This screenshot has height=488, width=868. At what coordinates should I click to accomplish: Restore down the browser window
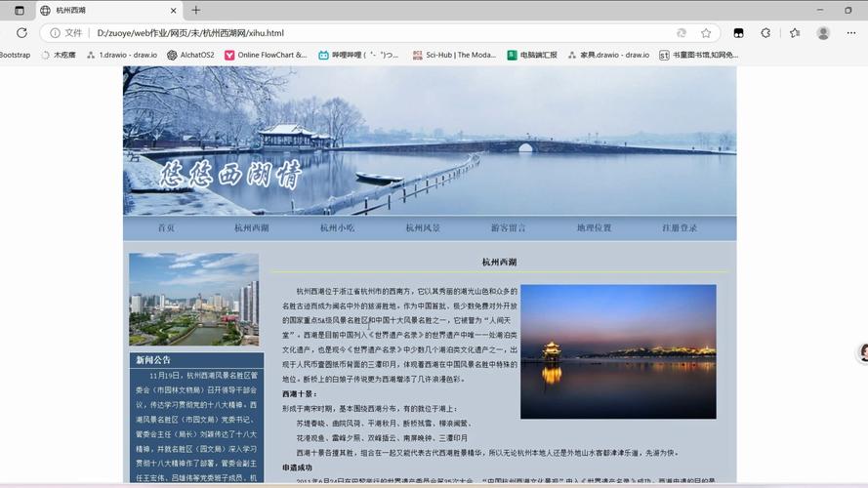[x=848, y=10]
